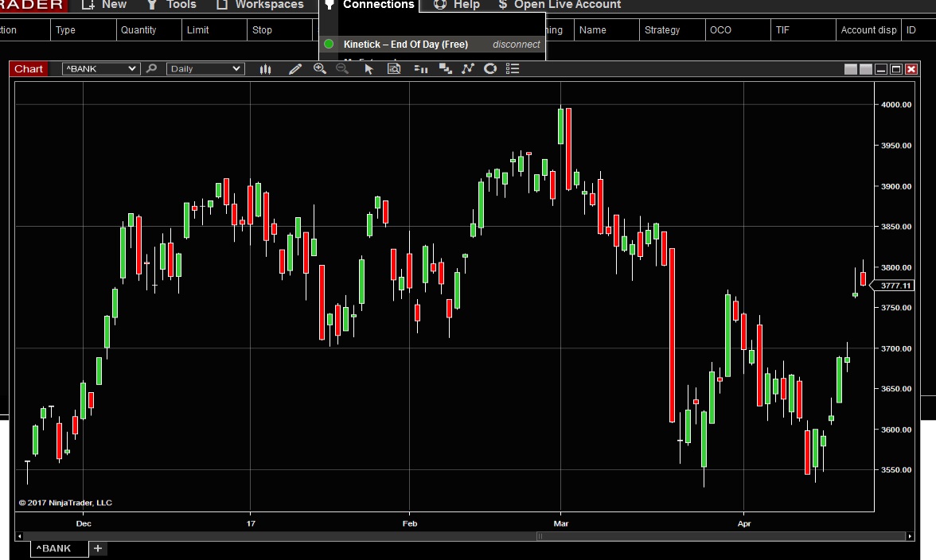Viewport: 936px width, 560px height.
Task: Open the drawing tools pencil icon
Action: tap(294, 69)
